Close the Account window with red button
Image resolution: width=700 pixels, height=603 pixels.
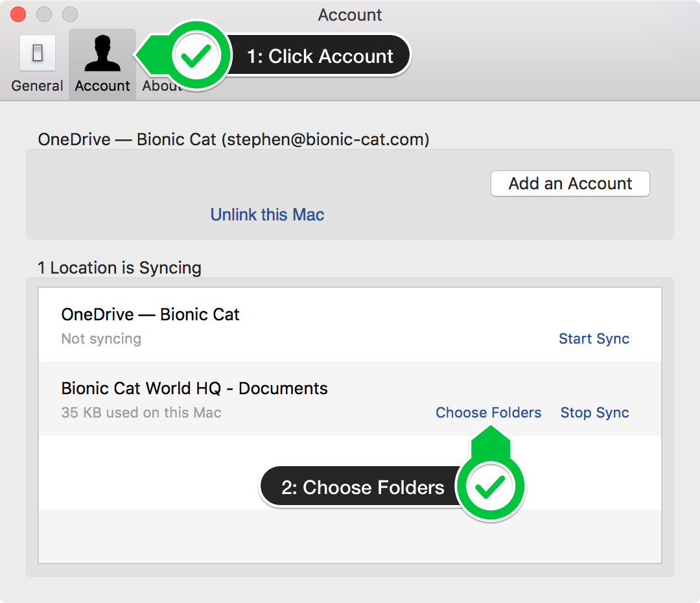coord(18,15)
